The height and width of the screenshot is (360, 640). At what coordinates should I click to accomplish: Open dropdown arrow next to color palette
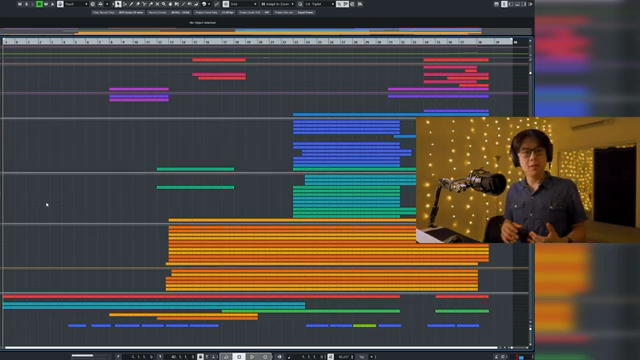coord(209,4)
